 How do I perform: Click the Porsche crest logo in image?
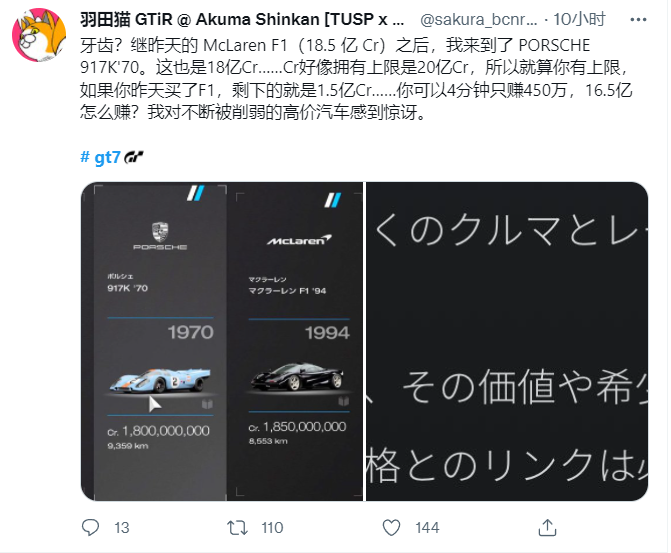coord(160,232)
